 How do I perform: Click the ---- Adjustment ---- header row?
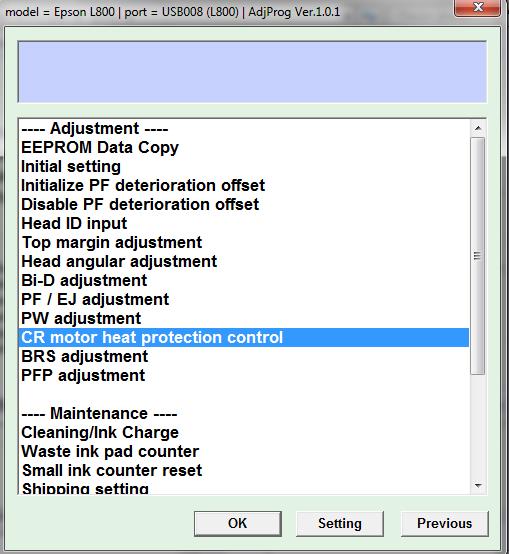point(244,129)
